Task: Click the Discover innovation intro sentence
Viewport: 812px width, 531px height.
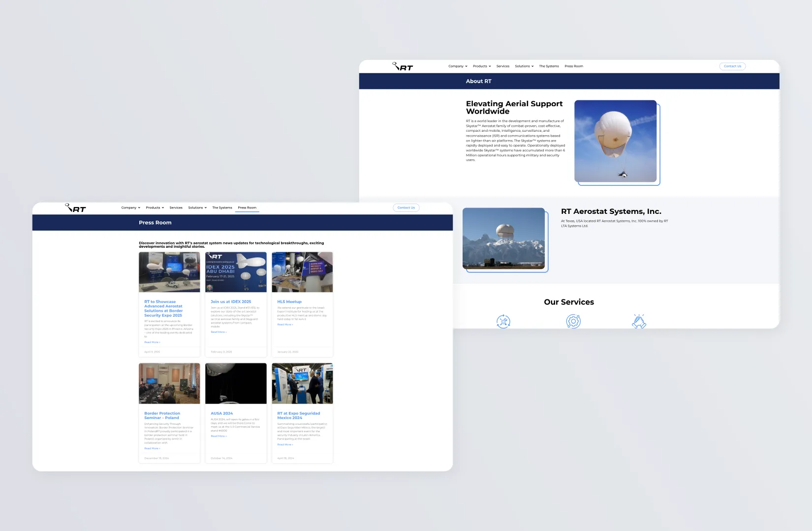Action: point(231,245)
